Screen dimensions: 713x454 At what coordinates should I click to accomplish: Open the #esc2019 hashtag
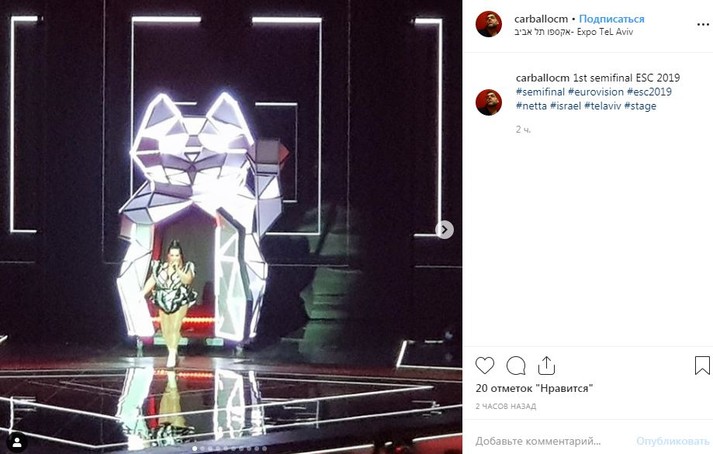coord(649,92)
